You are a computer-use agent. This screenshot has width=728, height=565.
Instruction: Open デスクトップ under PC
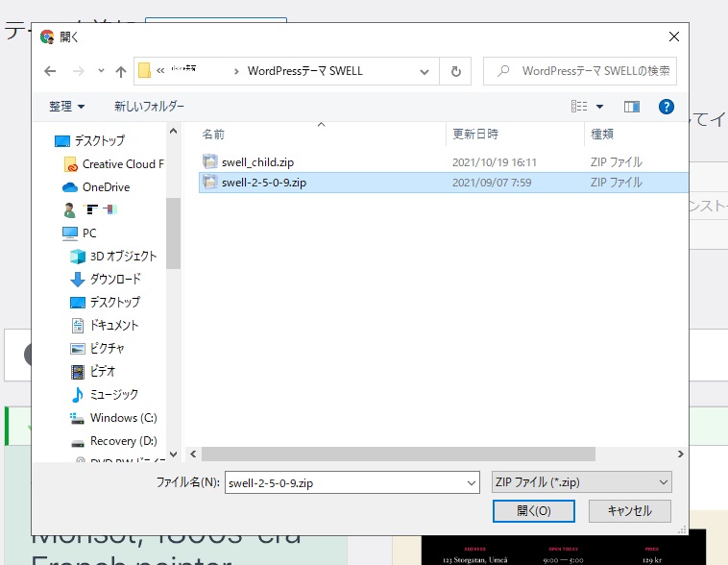pyautogui.click(x=105, y=302)
